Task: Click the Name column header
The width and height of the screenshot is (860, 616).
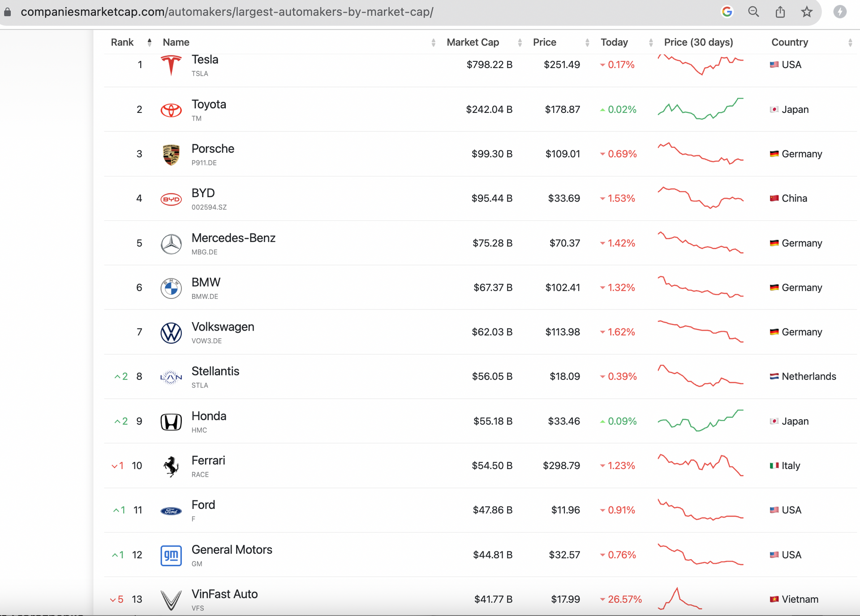Action: (176, 42)
